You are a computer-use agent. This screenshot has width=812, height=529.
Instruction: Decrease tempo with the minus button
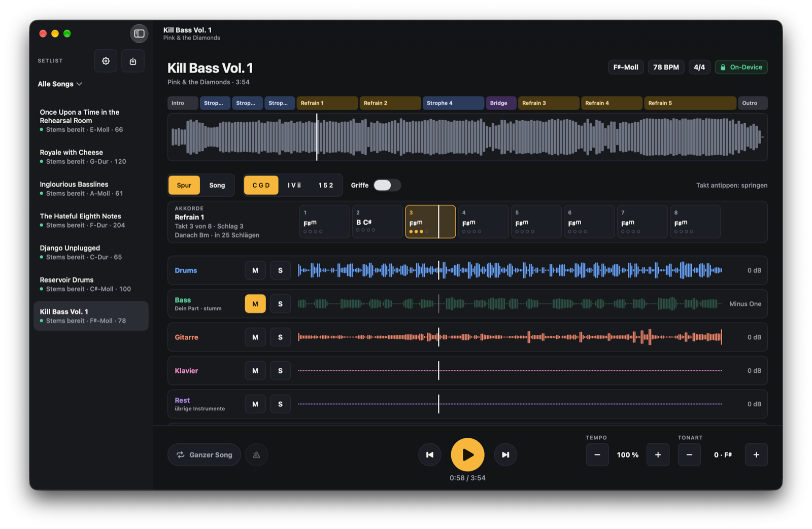[597, 455]
